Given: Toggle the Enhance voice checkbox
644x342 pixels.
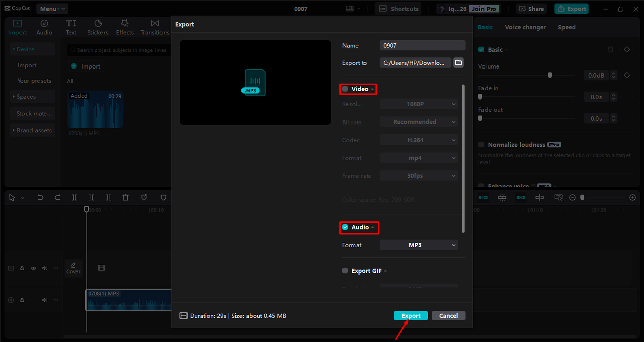Looking at the screenshot, I should coord(481,186).
